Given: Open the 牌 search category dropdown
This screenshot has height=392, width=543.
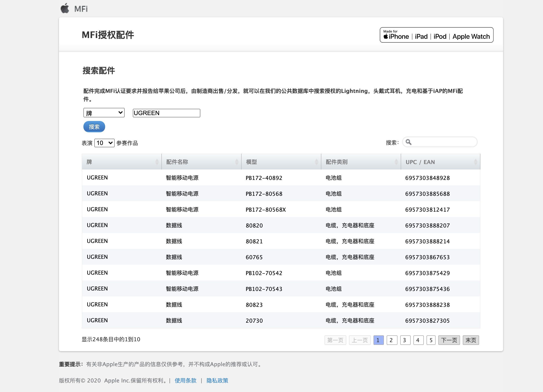Looking at the screenshot, I should [104, 112].
